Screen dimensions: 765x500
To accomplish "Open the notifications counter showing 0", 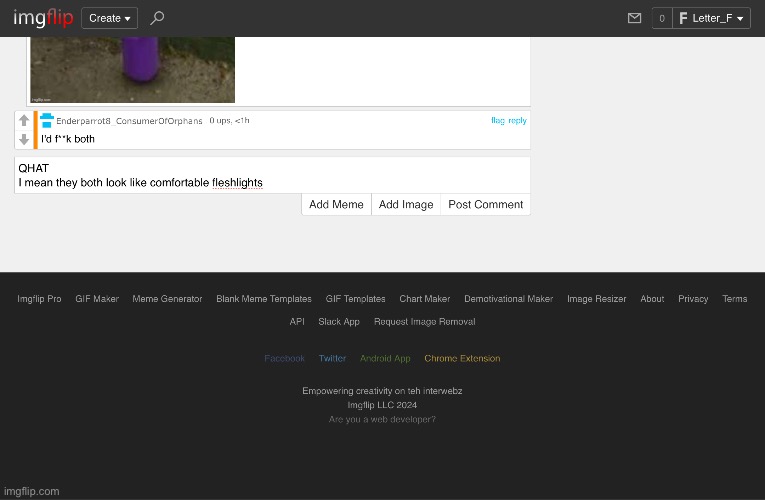I will 662,19.
